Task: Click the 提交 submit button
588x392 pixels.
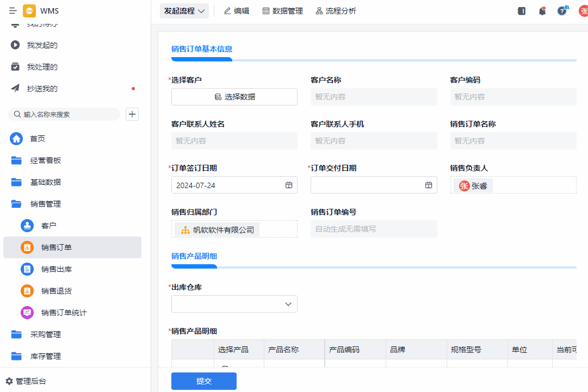Action: pyautogui.click(x=203, y=381)
